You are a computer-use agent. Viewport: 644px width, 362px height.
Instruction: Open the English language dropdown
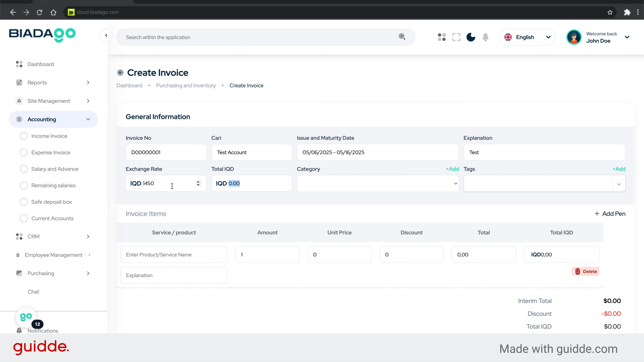(x=527, y=37)
